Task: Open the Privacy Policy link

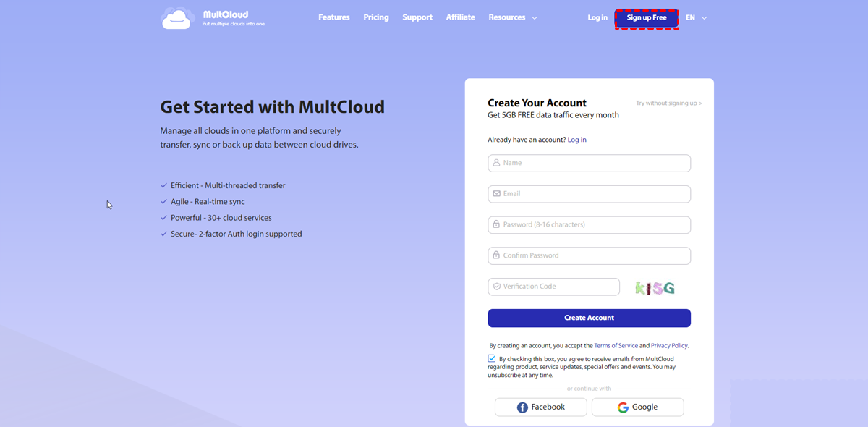Action: pos(669,346)
